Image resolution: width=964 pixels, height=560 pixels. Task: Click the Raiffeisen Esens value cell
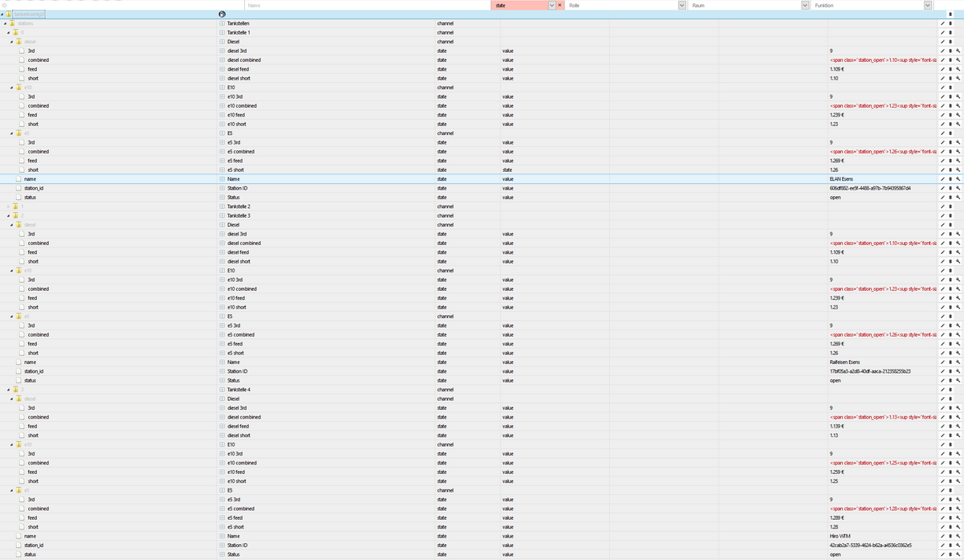(882, 362)
